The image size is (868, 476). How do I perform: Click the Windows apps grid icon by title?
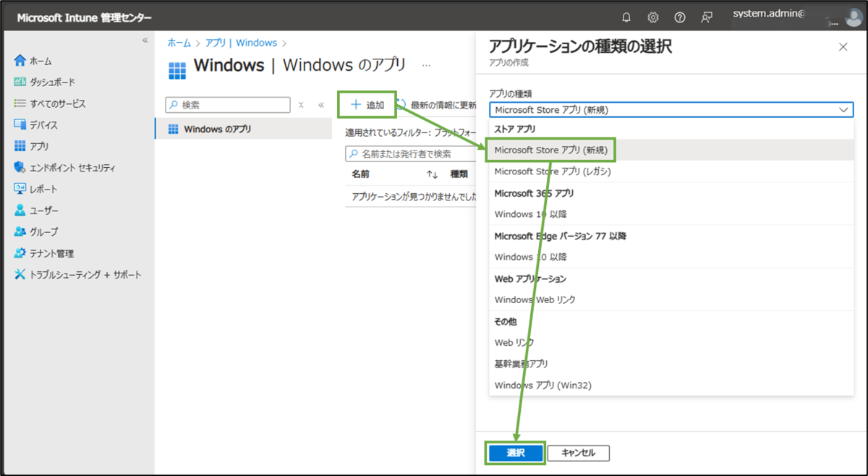coord(176,69)
